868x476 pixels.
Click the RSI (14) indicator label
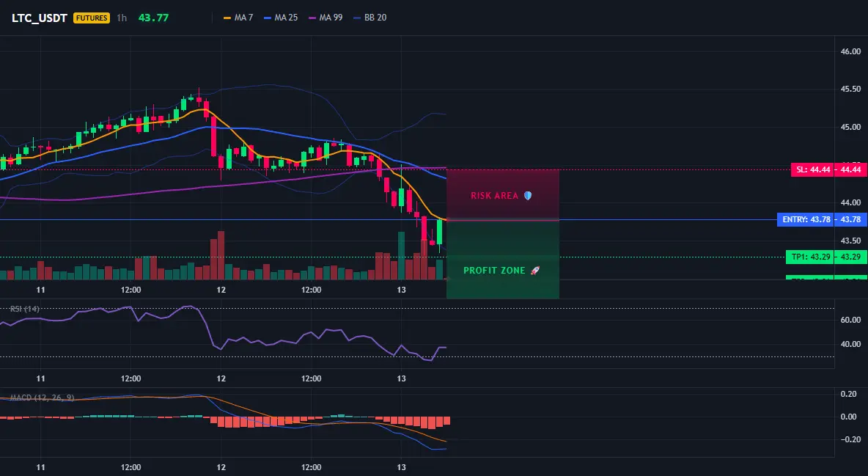25,309
